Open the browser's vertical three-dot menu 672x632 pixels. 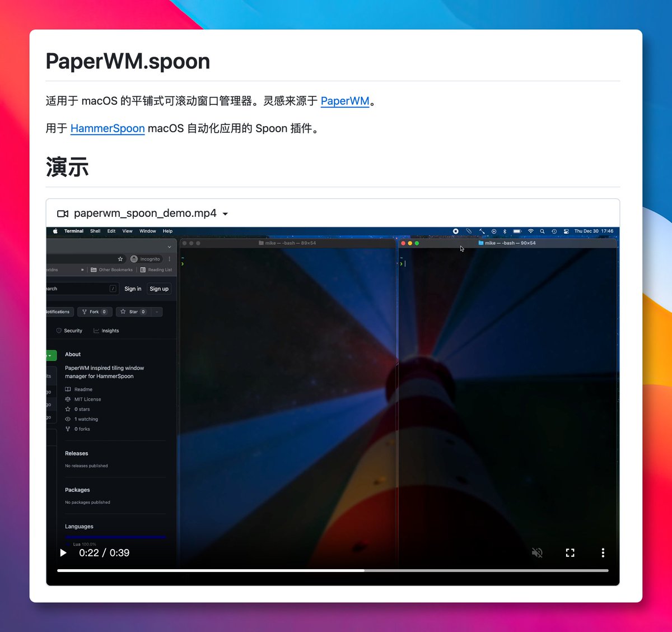170,259
